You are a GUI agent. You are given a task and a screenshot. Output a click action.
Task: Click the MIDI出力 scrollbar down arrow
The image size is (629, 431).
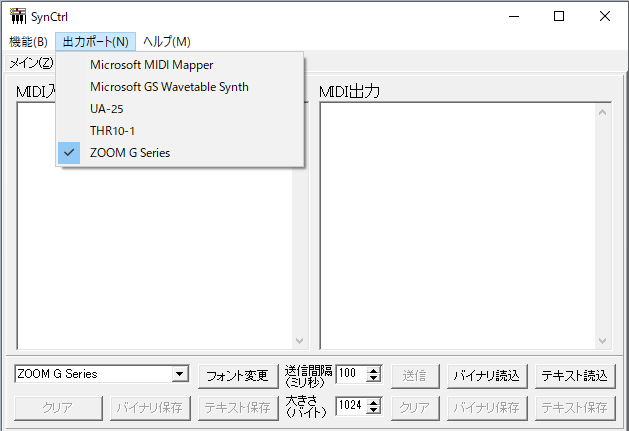602,341
